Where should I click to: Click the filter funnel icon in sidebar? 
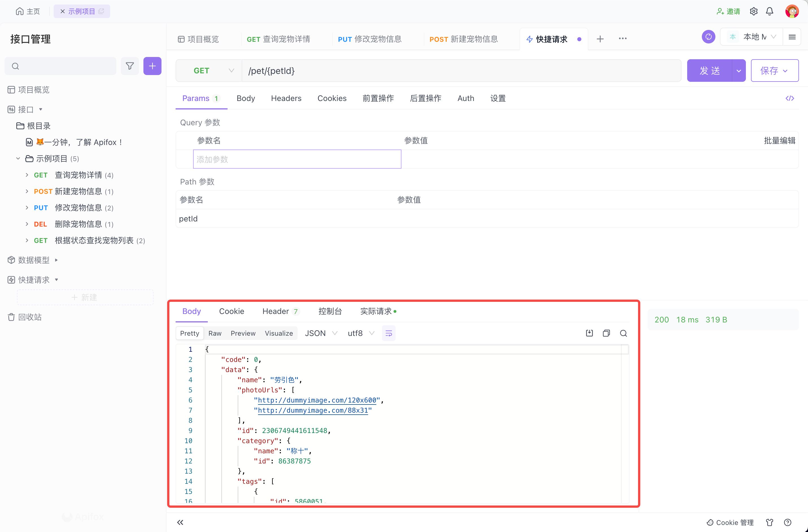[130, 66]
